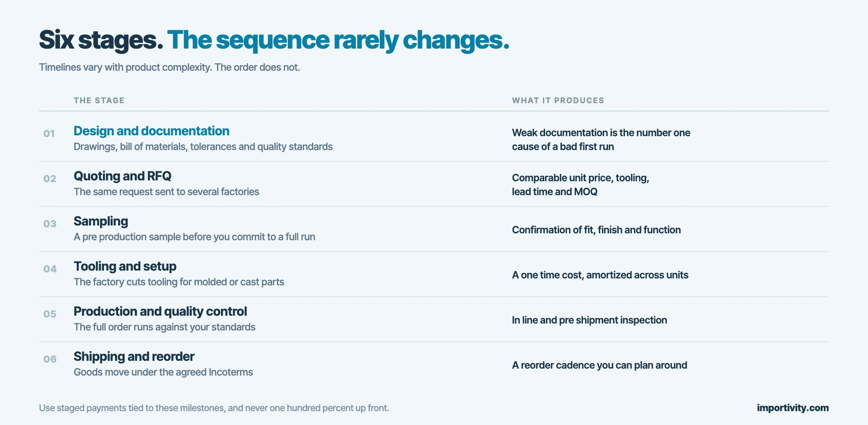The width and height of the screenshot is (868, 425).
Task: Click 'Confirmation of fit, finish and function' text
Action: point(596,230)
